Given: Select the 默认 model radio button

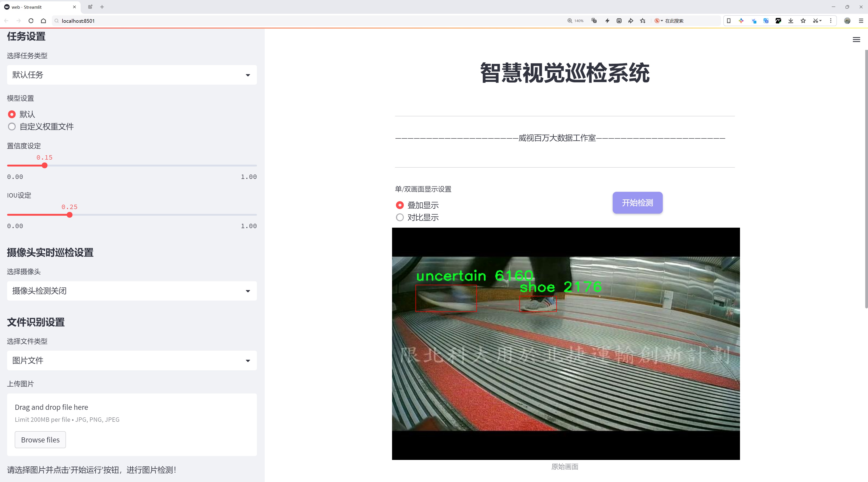Looking at the screenshot, I should coord(12,114).
